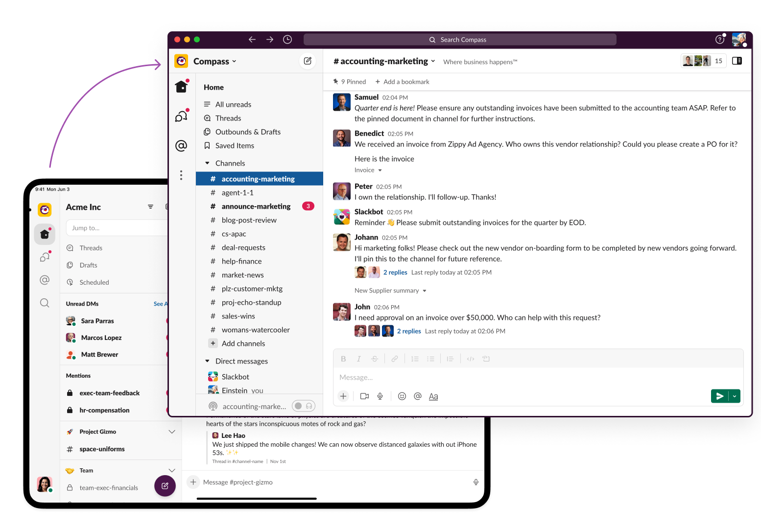Compose a new message with the pencil icon
The image size is (761, 532).
308,61
